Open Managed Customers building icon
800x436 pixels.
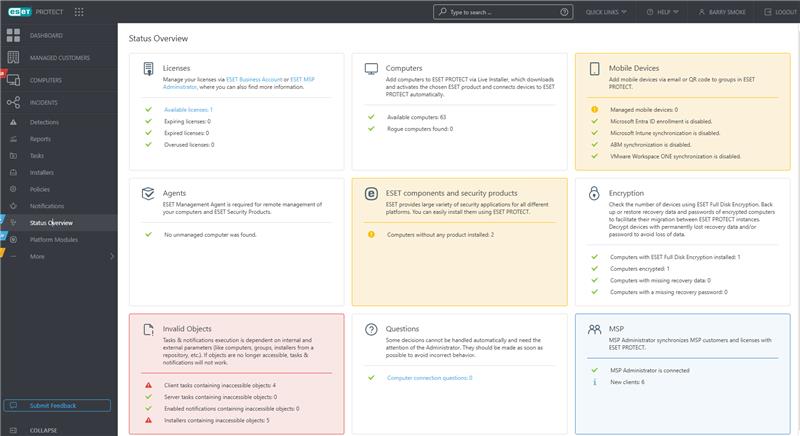13,58
